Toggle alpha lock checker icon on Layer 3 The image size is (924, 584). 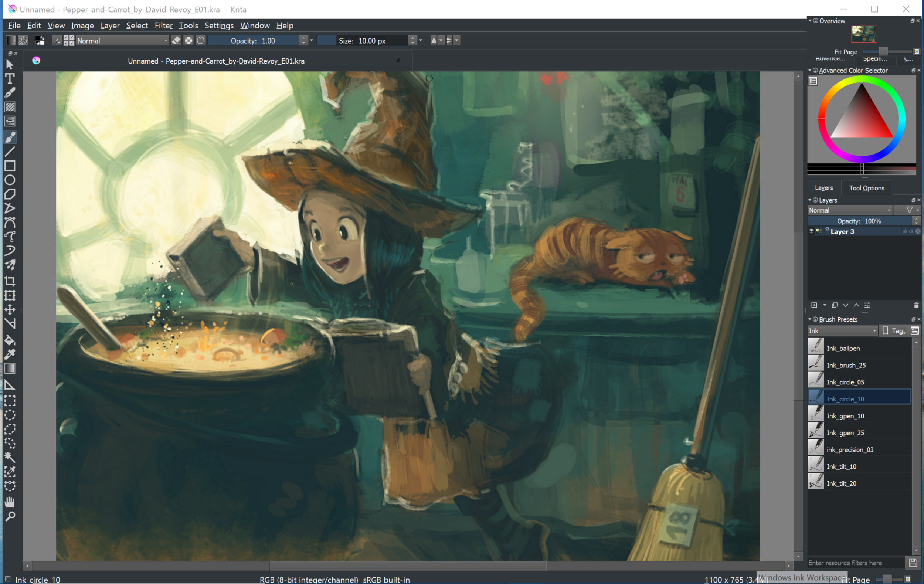(918, 231)
